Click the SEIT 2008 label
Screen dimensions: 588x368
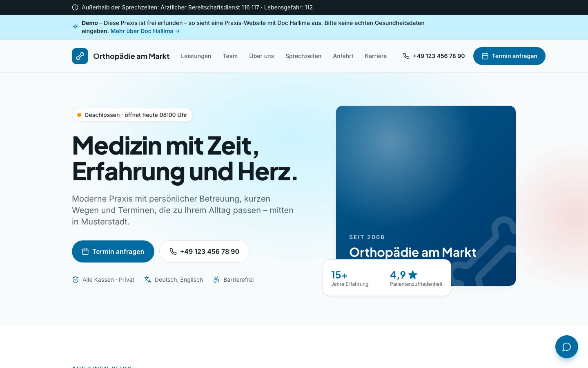point(367,237)
